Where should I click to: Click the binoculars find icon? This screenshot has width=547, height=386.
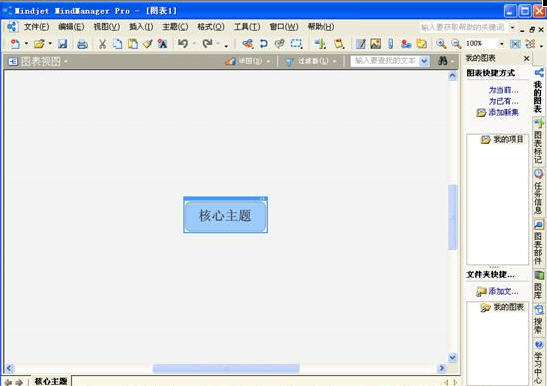[x=442, y=61]
